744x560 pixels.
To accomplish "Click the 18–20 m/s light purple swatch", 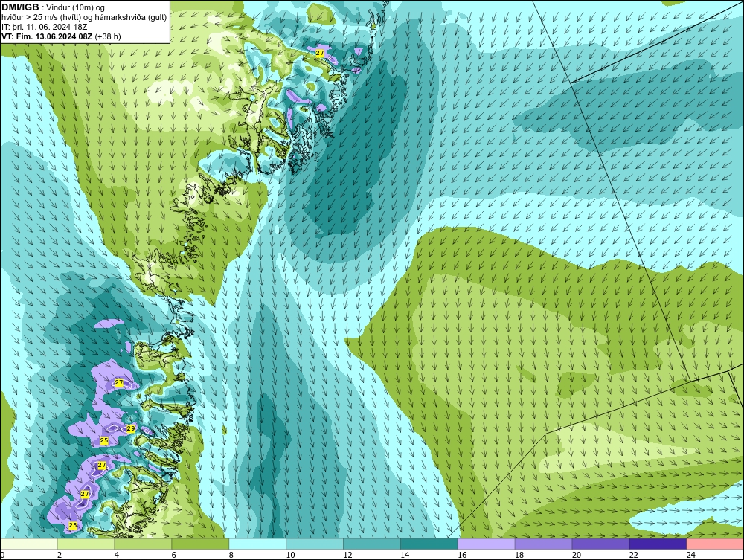I will (x=543, y=544).
